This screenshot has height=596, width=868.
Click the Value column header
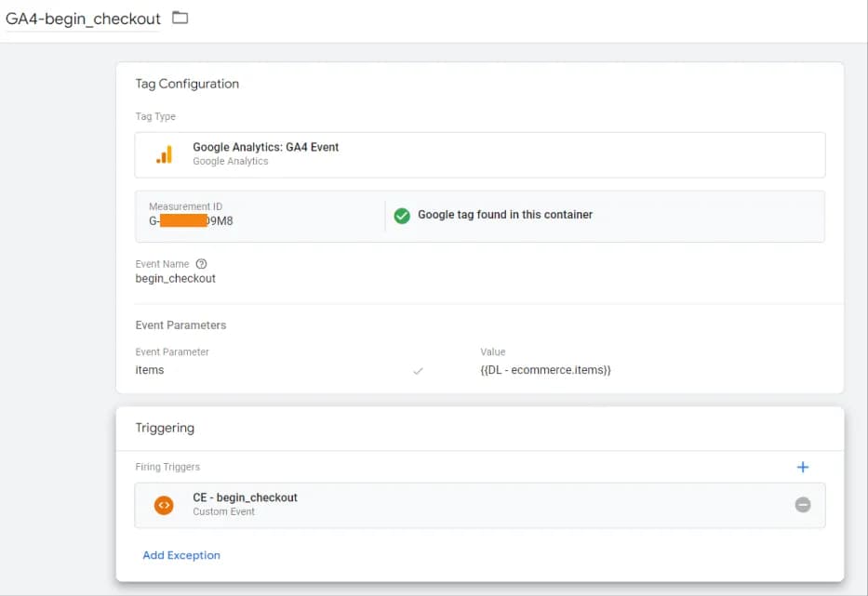click(493, 352)
